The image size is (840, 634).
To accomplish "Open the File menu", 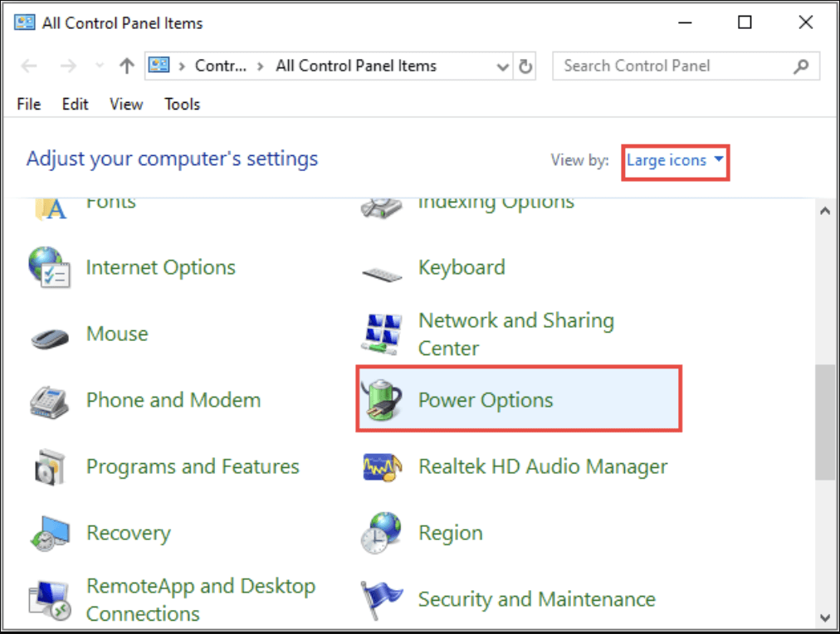I will coord(28,105).
